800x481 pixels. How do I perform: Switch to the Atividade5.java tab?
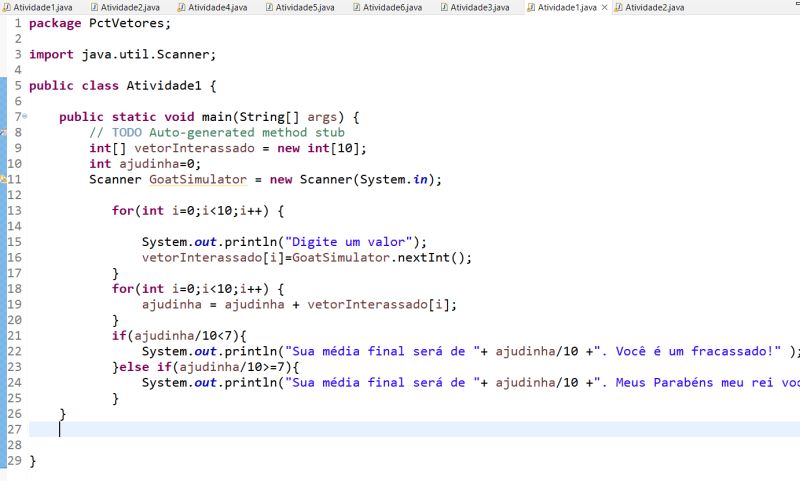[300, 7]
